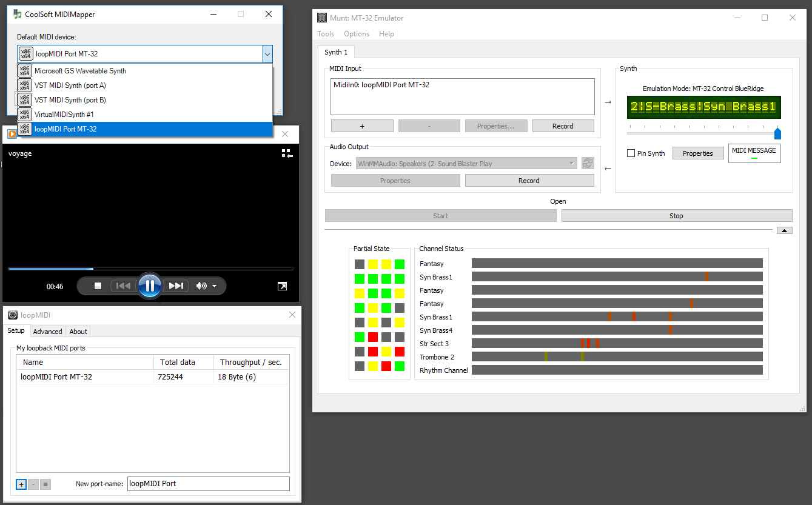The width and height of the screenshot is (812, 505).
Task: Skip to the next track
Action: [x=176, y=286]
